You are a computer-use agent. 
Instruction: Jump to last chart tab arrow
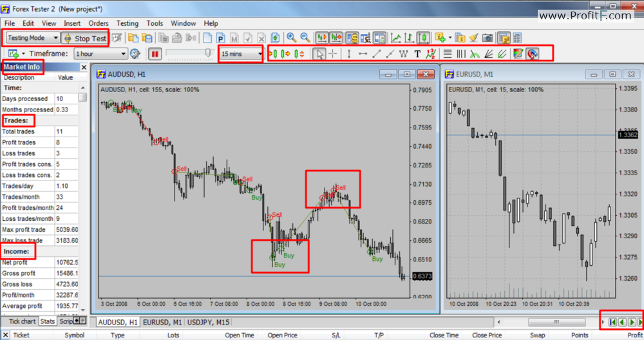click(640, 323)
